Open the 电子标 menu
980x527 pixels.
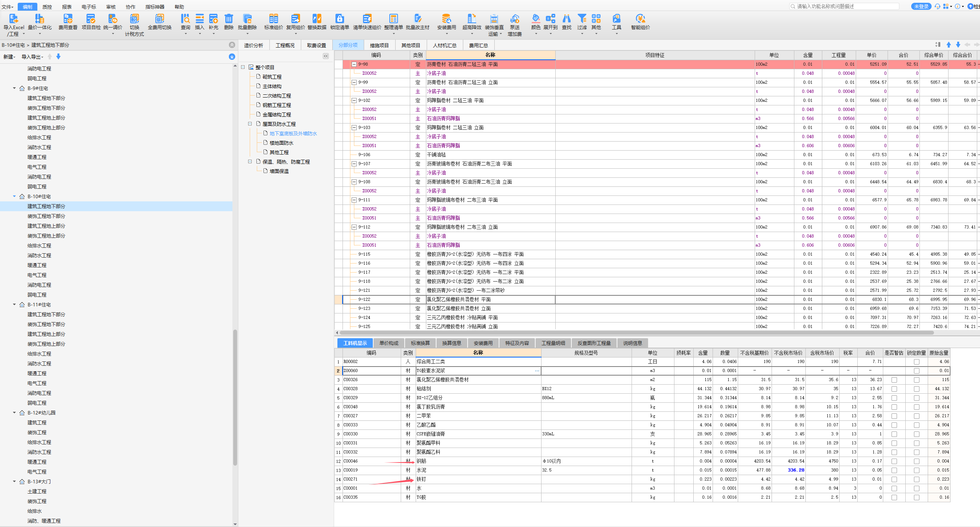[x=89, y=7]
